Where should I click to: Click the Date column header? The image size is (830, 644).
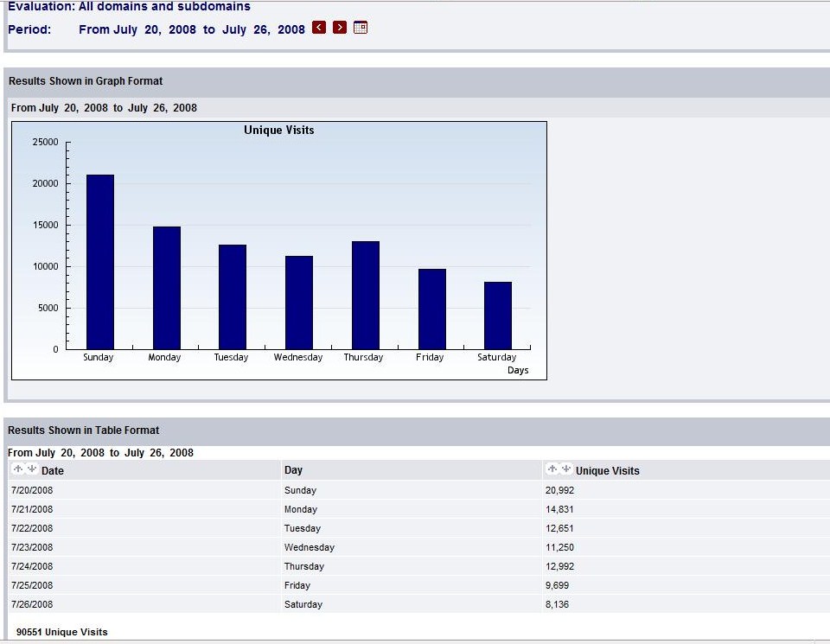pos(53,470)
